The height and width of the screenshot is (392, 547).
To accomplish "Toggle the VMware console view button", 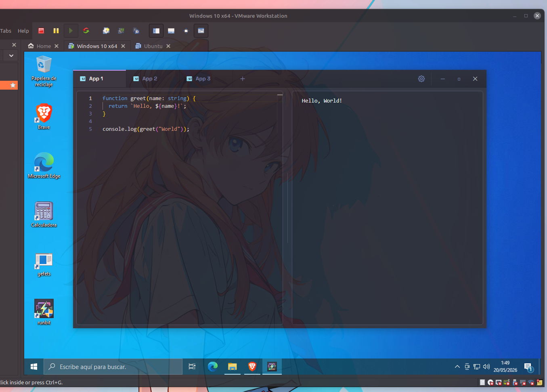I will (201, 31).
